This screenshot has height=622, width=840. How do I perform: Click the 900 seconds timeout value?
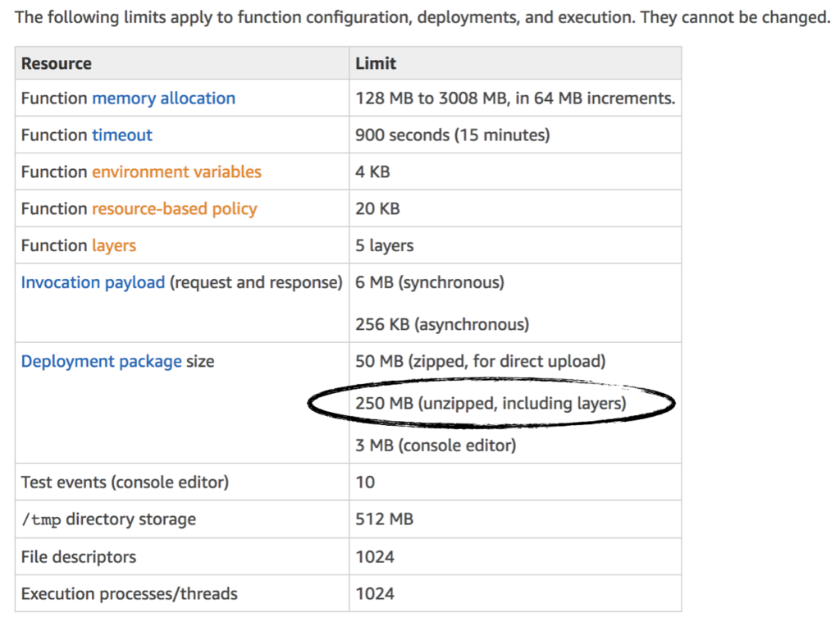tap(453, 135)
